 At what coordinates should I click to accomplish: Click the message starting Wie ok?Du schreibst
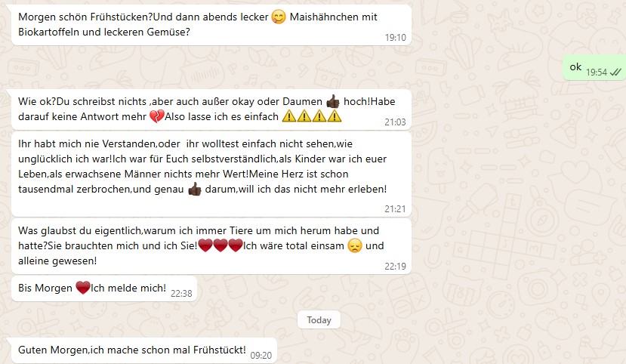click(x=211, y=109)
